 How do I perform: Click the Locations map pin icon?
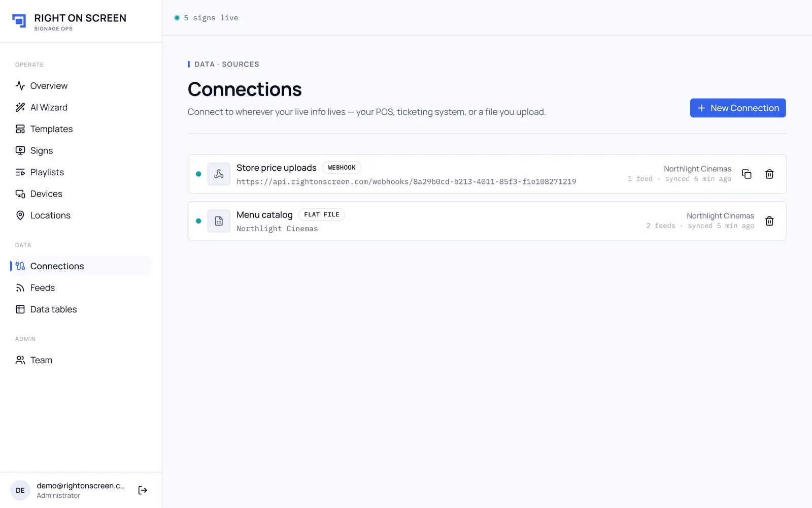click(x=20, y=215)
